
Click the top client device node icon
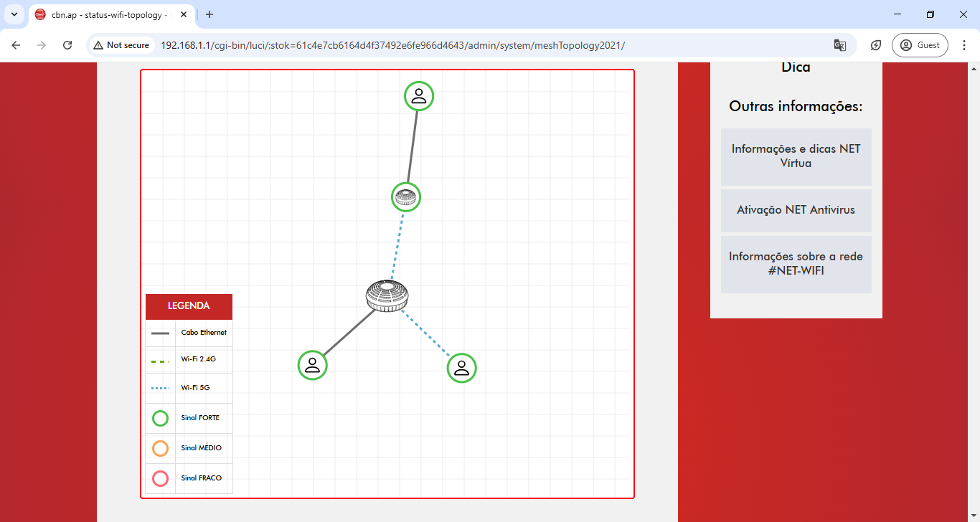pos(419,96)
